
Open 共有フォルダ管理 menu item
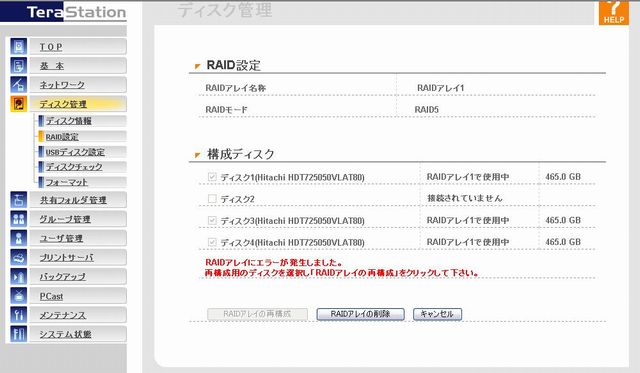(78, 200)
